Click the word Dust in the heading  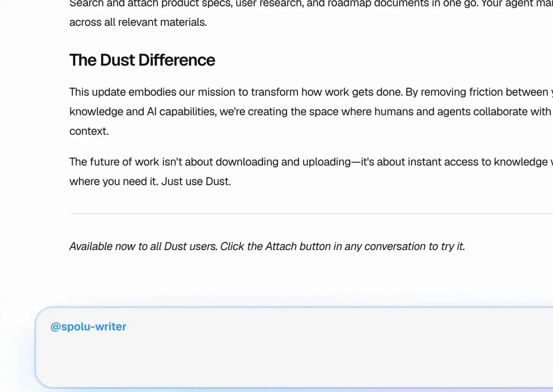(118, 60)
